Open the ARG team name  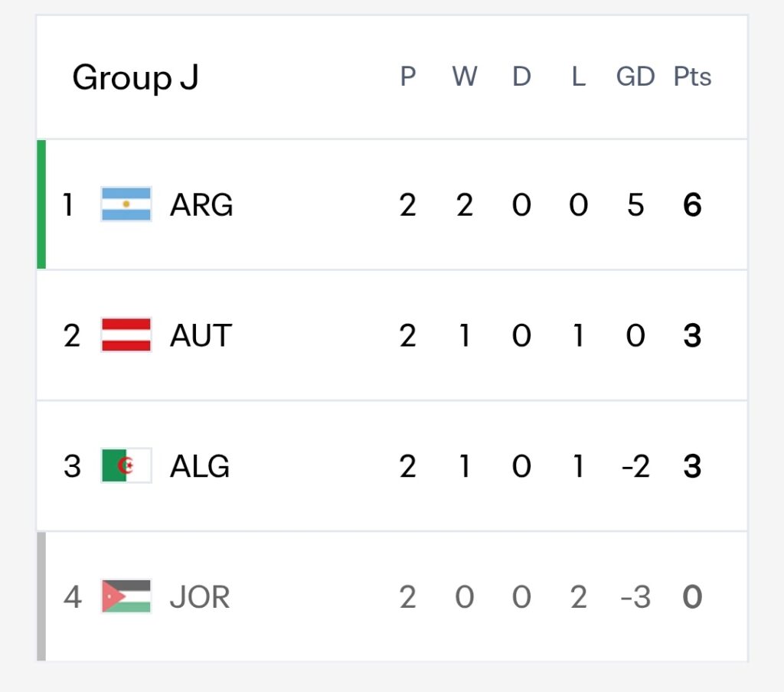click(201, 204)
